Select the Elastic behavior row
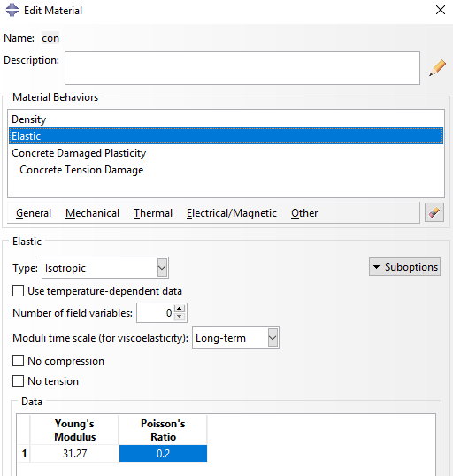Screen dimensions: 453x476 [x=226, y=136]
